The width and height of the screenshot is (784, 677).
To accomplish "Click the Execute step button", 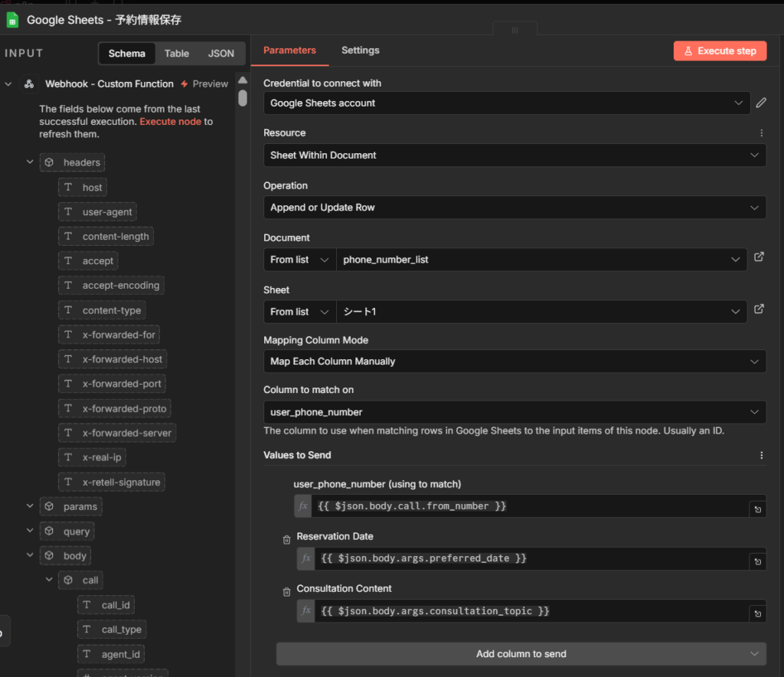I will point(719,51).
